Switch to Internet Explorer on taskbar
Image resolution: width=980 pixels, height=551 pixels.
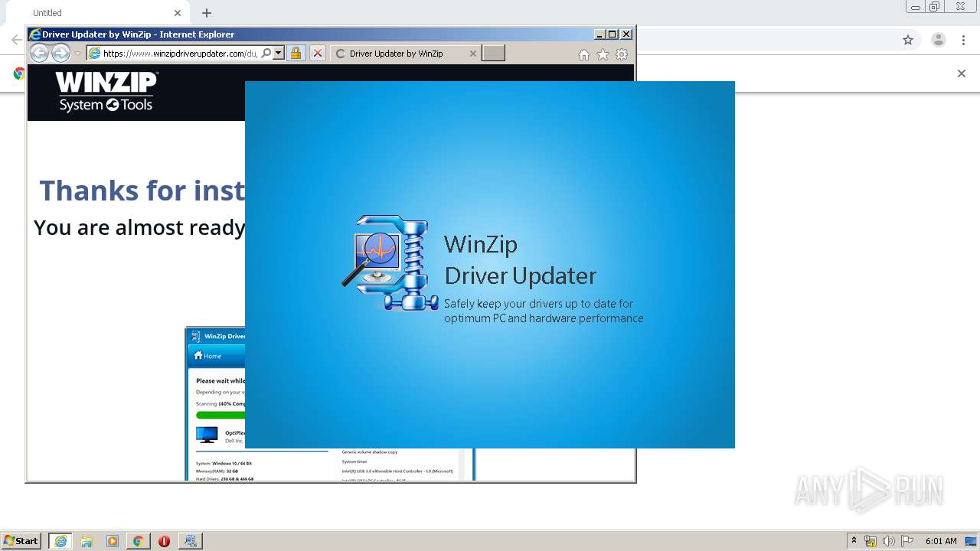click(60, 541)
